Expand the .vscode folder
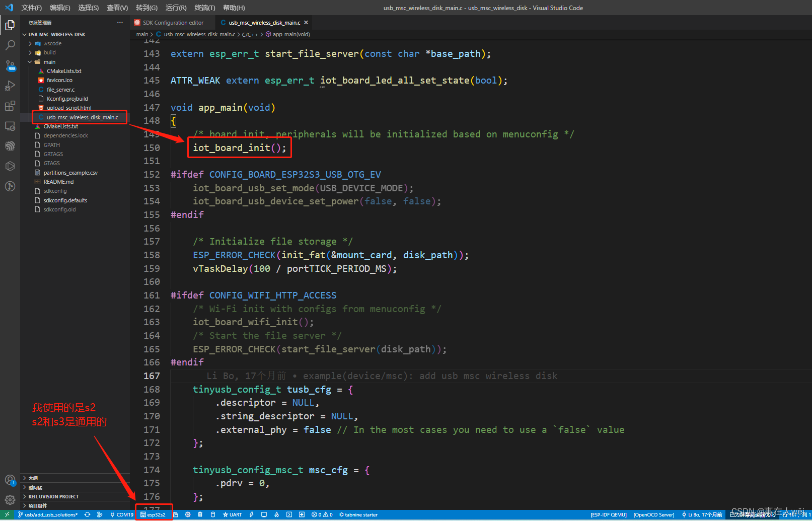 75,43
